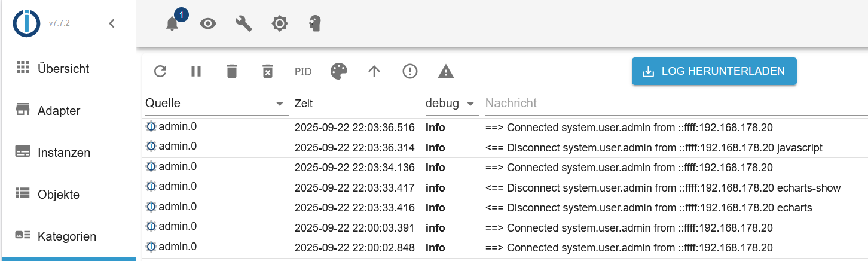This screenshot has height=261, width=868.
Task: Toggle PID column display
Action: (303, 72)
